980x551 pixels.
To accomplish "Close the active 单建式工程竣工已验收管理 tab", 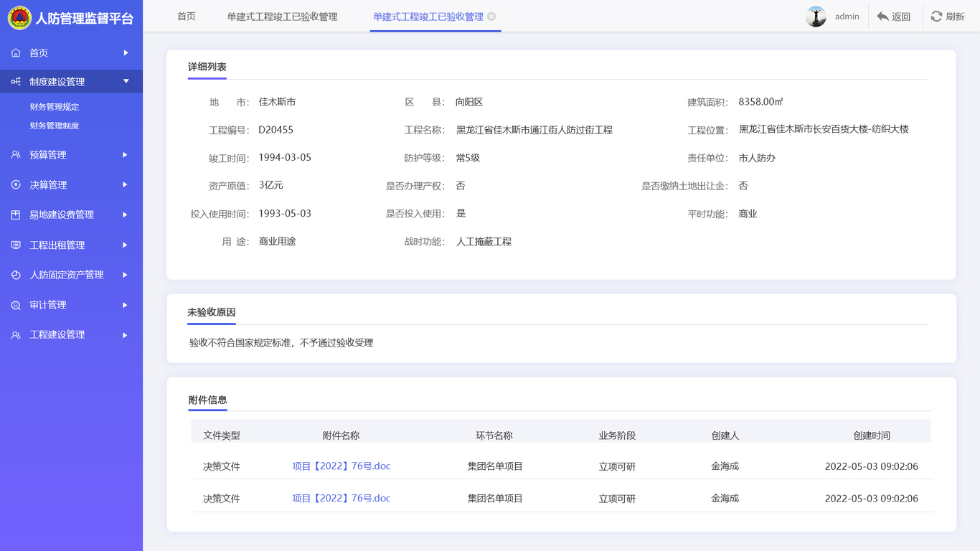I will (491, 17).
